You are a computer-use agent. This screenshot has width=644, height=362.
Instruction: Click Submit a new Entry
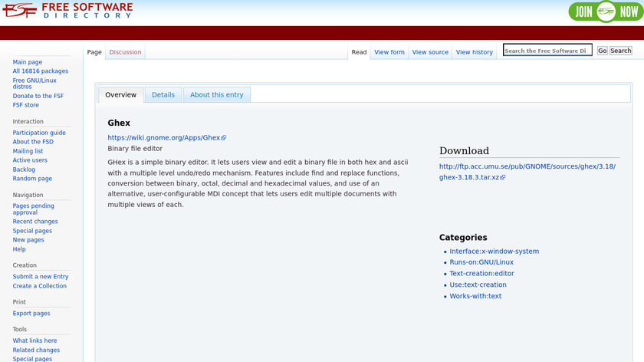(40, 277)
